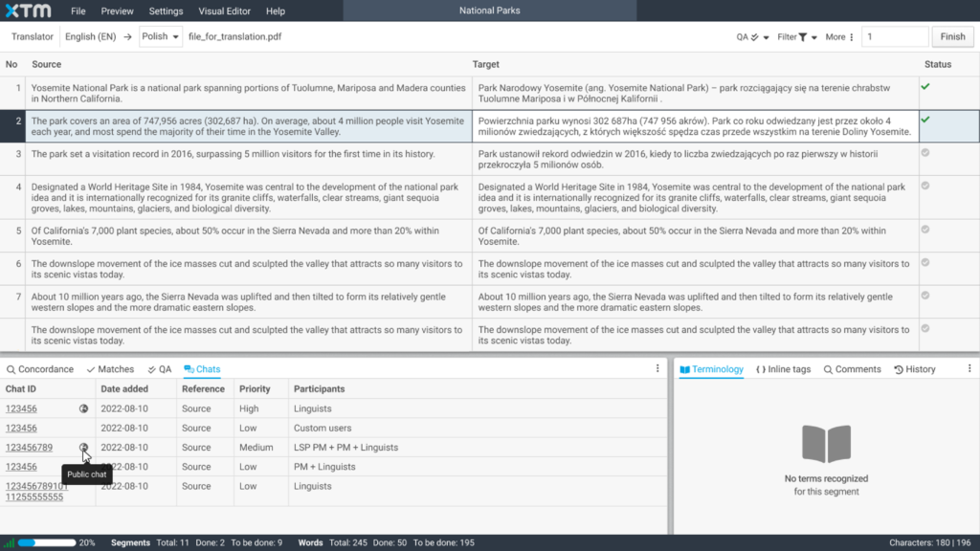Screen dimensions: 980x551
Task: Expand the QA dropdown arrow
Action: 766,37
